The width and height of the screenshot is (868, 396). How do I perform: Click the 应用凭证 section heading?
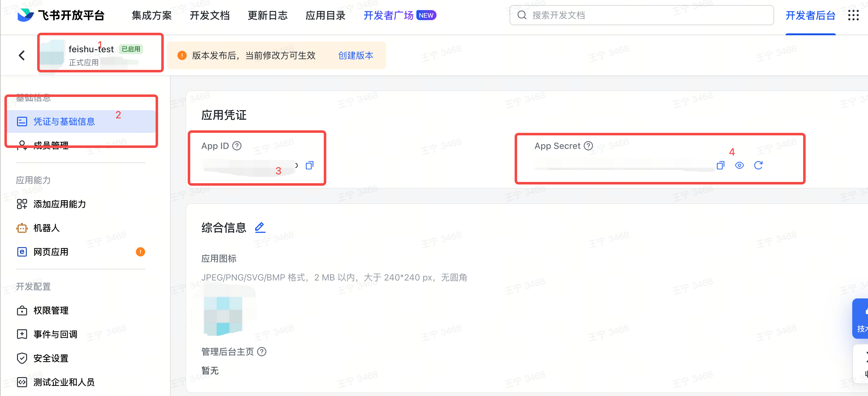[x=224, y=115]
